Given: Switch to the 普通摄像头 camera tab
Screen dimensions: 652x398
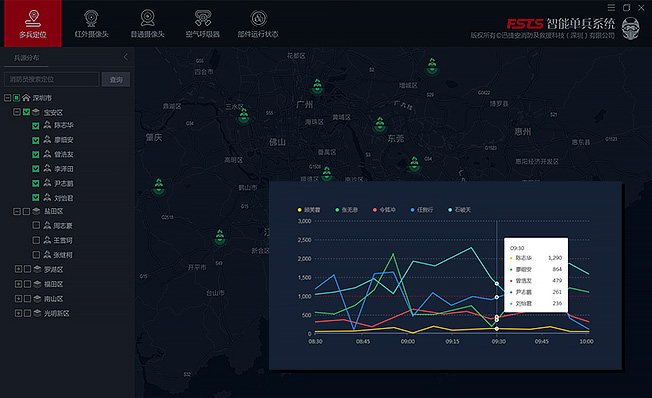Looking at the screenshot, I should point(147,24).
